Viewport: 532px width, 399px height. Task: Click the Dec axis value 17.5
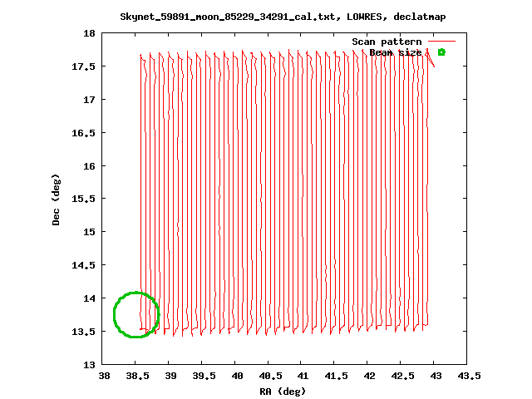click(x=83, y=66)
